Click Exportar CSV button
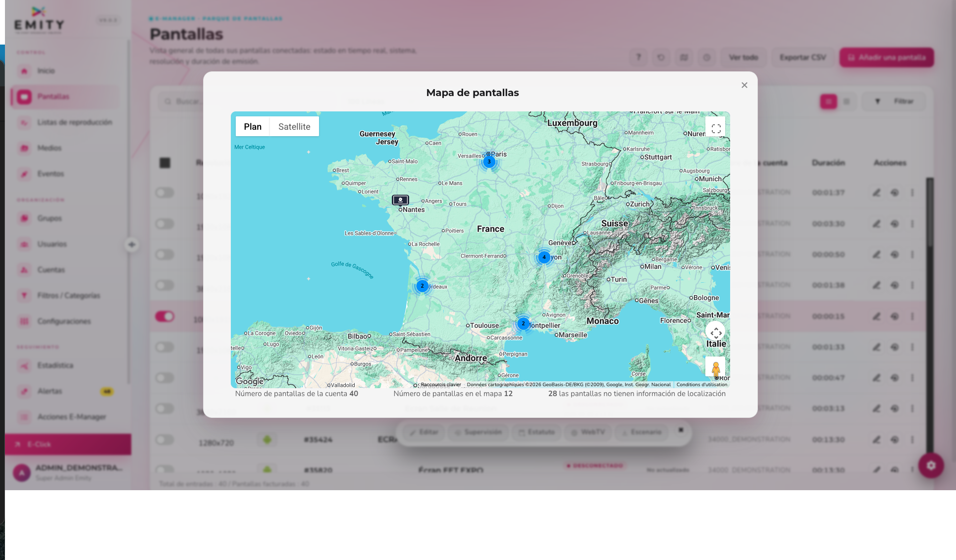The width and height of the screenshot is (956, 560). coord(803,57)
